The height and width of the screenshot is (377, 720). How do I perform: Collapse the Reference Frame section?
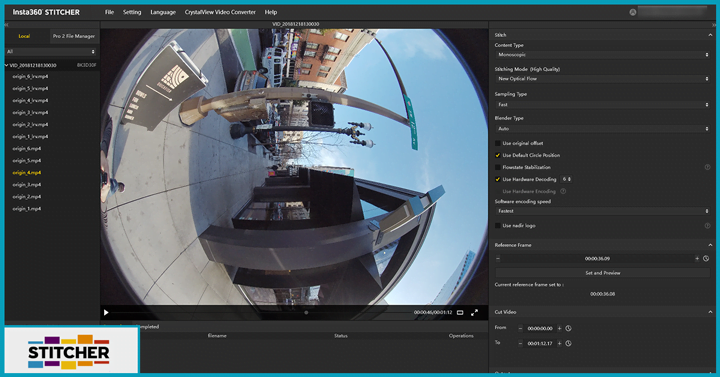pyautogui.click(x=710, y=245)
